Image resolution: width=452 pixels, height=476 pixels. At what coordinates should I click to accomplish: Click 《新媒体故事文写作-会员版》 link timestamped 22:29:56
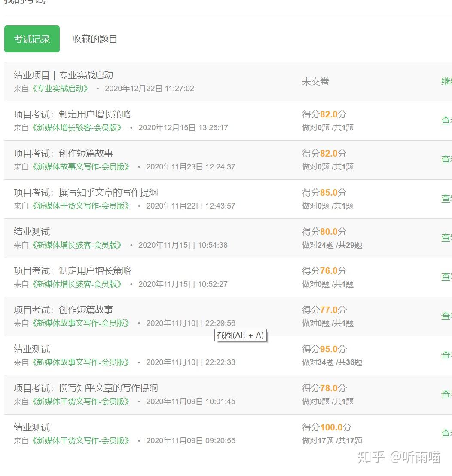[81, 323]
